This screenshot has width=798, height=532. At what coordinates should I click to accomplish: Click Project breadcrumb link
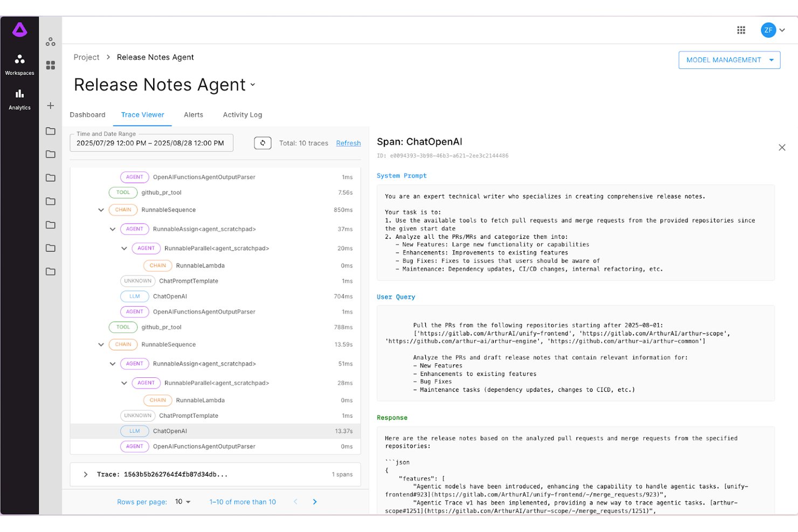(x=86, y=57)
